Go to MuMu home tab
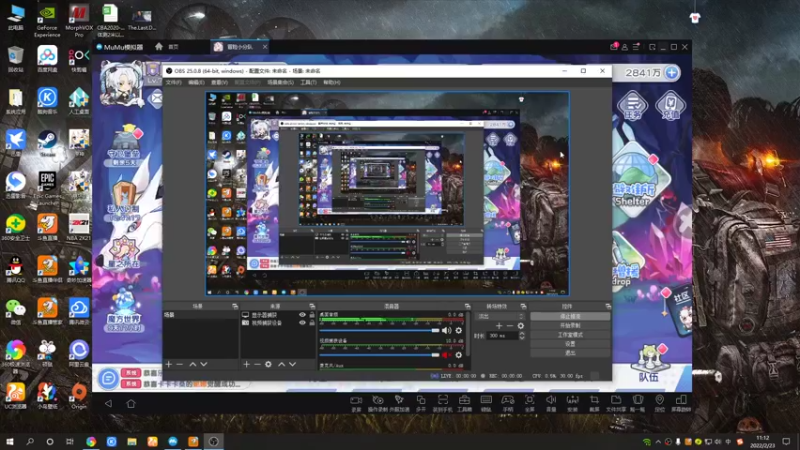This screenshot has height=450, width=800. 167,47
